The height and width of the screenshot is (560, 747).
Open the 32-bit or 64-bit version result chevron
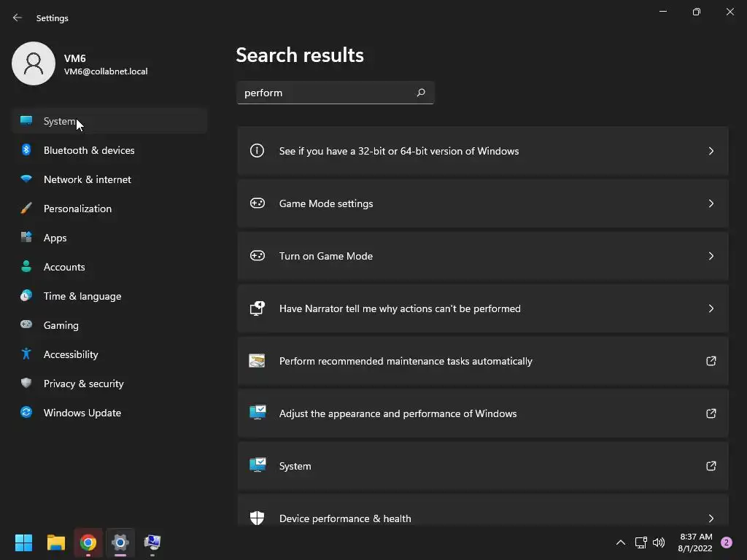tap(711, 151)
